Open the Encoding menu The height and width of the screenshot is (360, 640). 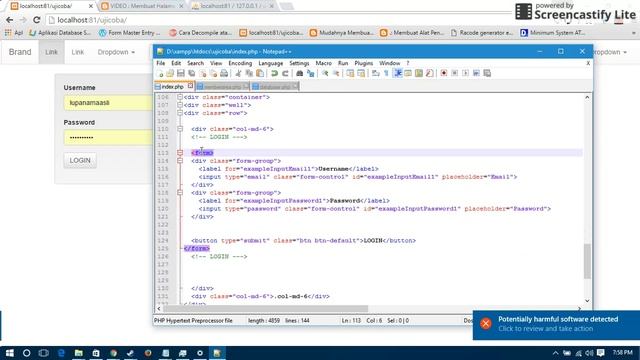pyautogui.click(x=240, y=63)
